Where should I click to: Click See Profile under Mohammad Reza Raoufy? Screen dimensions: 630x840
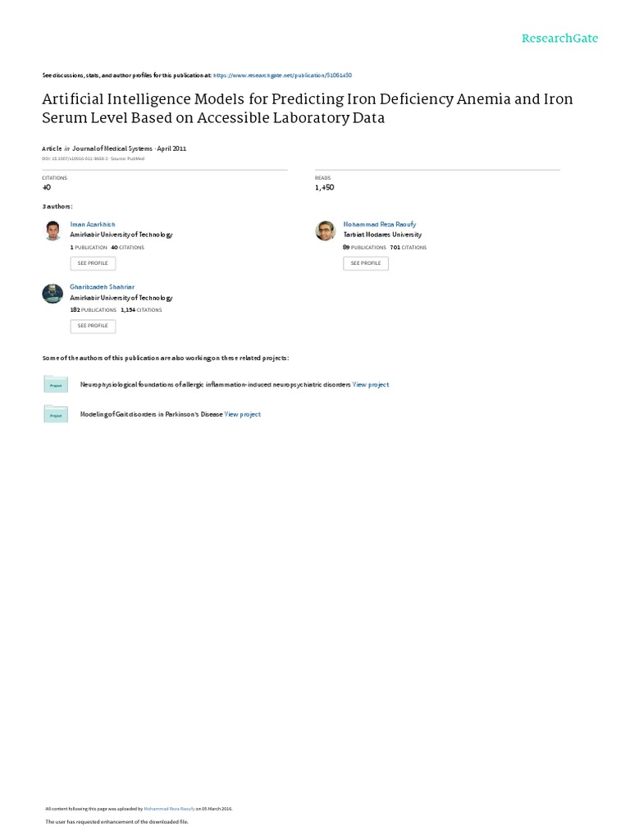click(366, 263)
